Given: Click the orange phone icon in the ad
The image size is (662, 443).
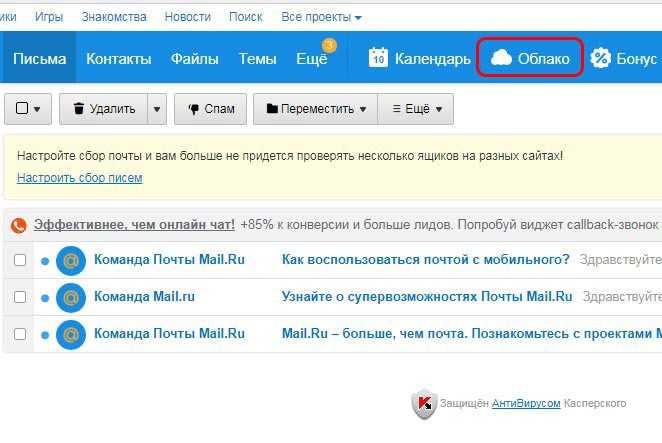Looking at the screenshot, I should [x=19, y=226].
